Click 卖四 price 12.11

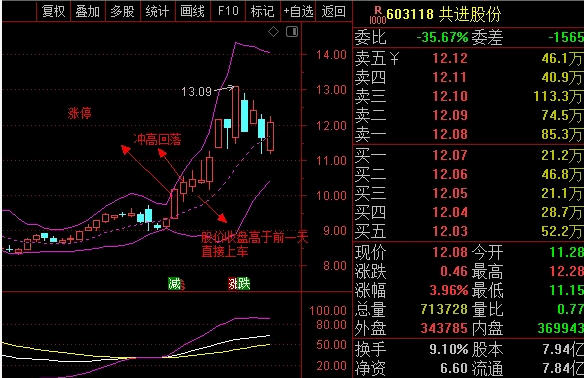pos(450,77)
